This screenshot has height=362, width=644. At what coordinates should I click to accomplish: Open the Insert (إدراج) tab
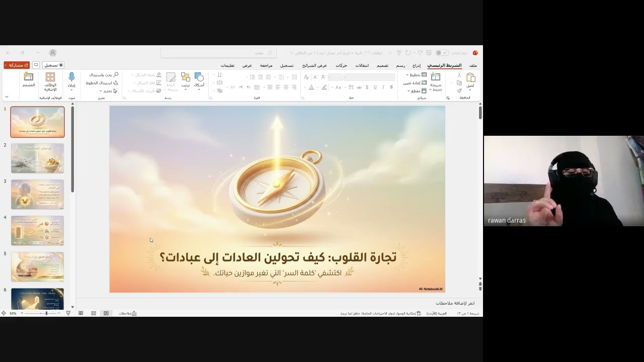point(417,65)
